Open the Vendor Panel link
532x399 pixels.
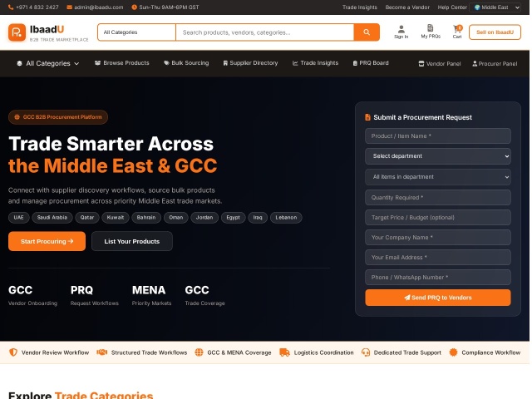(440, 63)
